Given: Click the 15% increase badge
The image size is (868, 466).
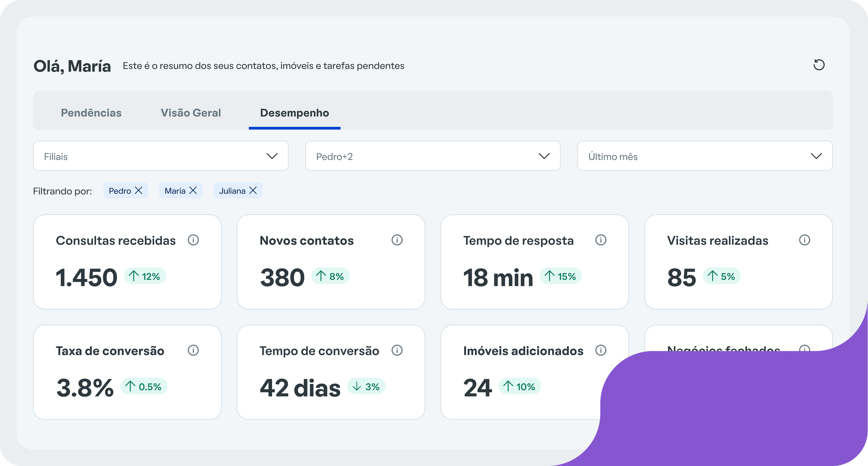Looking at the screenshot, I should tap(561, 276).
